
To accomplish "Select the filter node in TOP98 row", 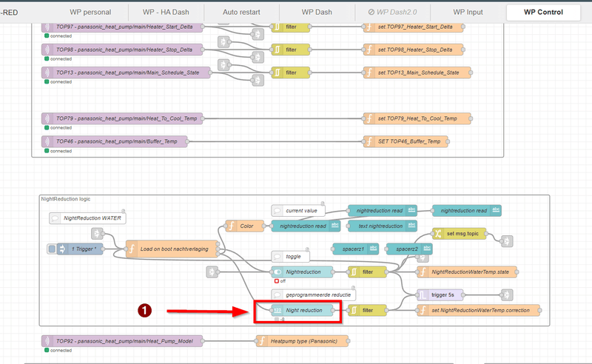I will 290,50.
